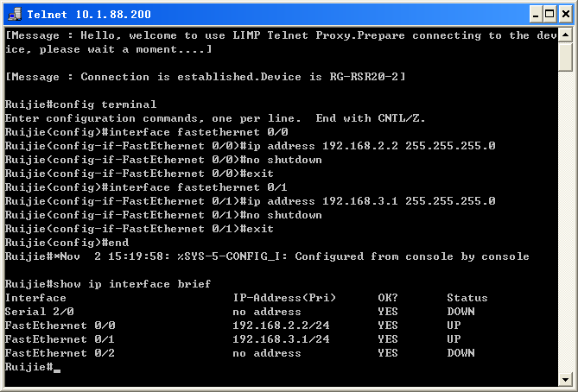Click the FastEthernet 0/2 interface name

click(60, 353)
